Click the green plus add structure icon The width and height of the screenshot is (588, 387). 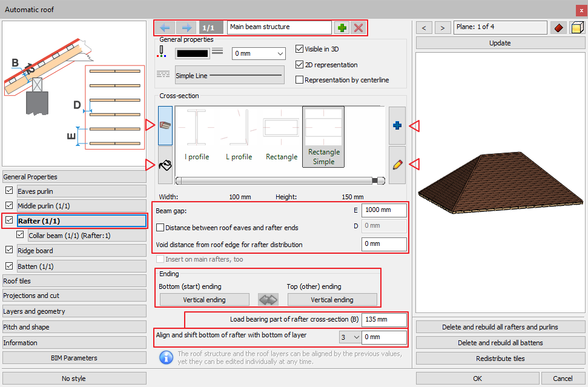coord(343,28)
